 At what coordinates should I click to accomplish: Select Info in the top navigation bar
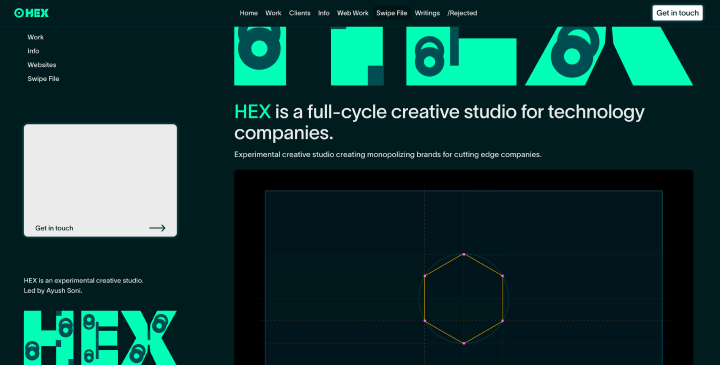pyautogui.click(x=324, y=13)
